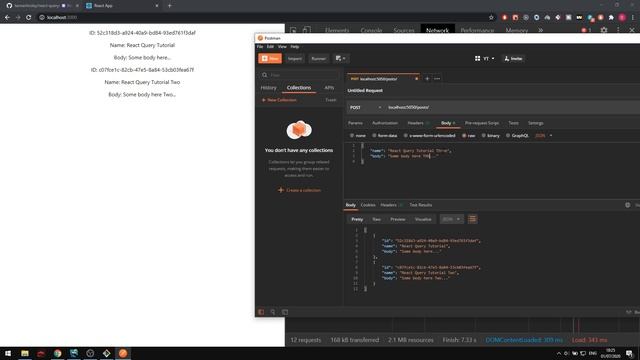Image resolution: width=640 pixels, height=360 pixels.
Task: Open the Trash link in Collections panel
Action: (x=331, y=100)
